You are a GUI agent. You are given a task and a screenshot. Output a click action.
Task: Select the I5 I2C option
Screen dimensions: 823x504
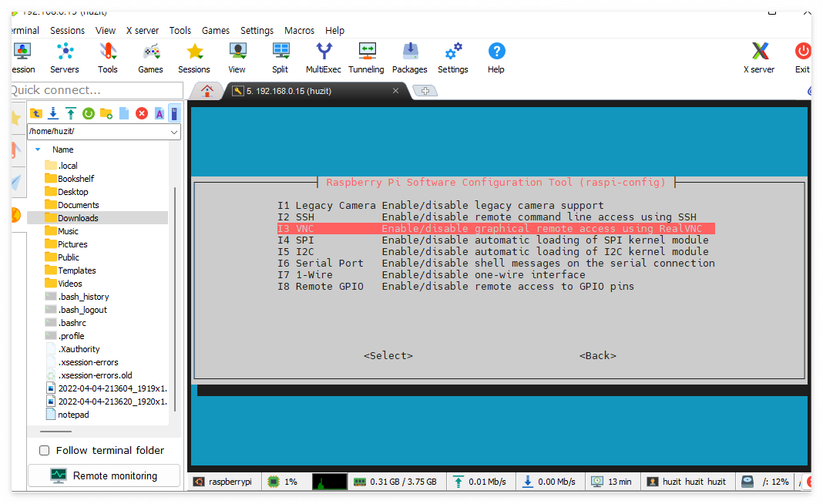coord(493,251)
